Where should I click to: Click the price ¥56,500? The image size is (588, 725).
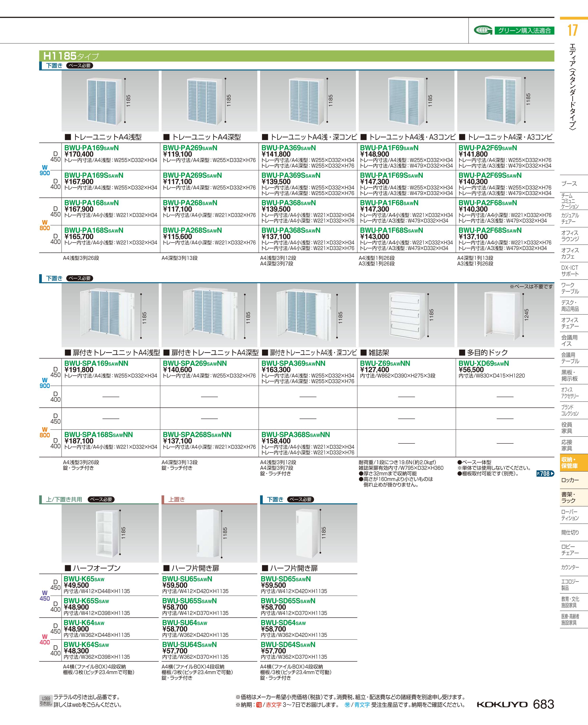(x=471, y=370)
